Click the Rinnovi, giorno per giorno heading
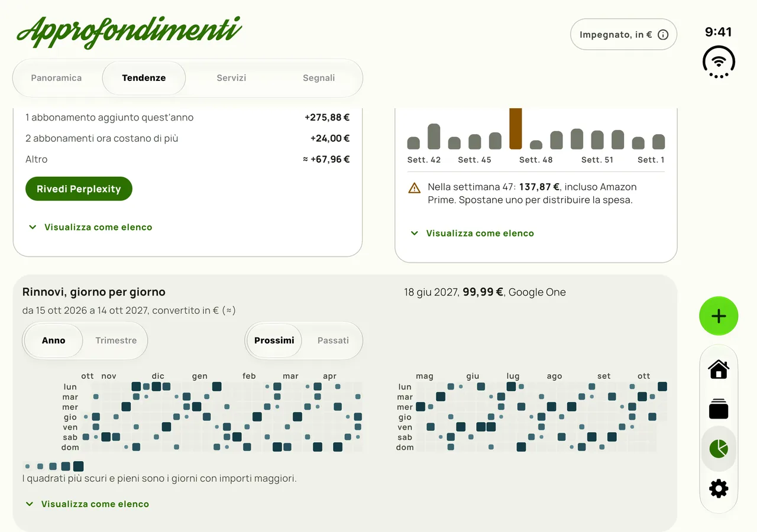 click(94, 292)
